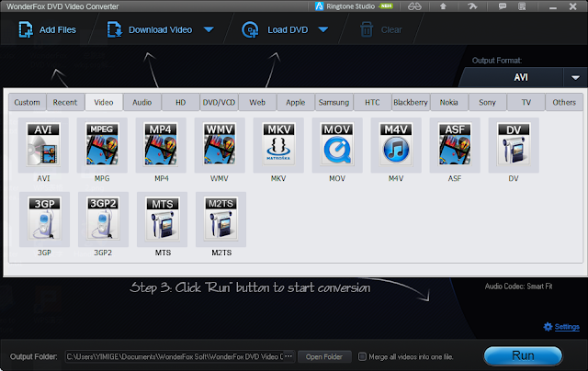Pick the MTS format icon

pyautogui.click(x=162, y=219)
